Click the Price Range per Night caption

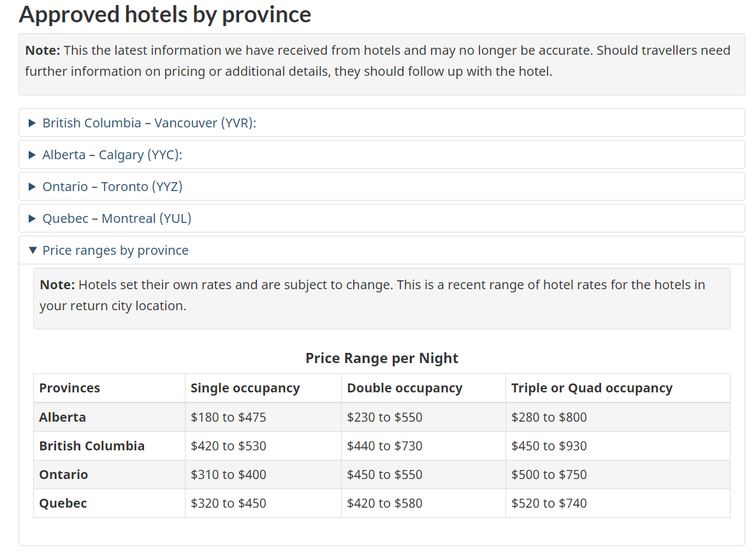point(382,358)
